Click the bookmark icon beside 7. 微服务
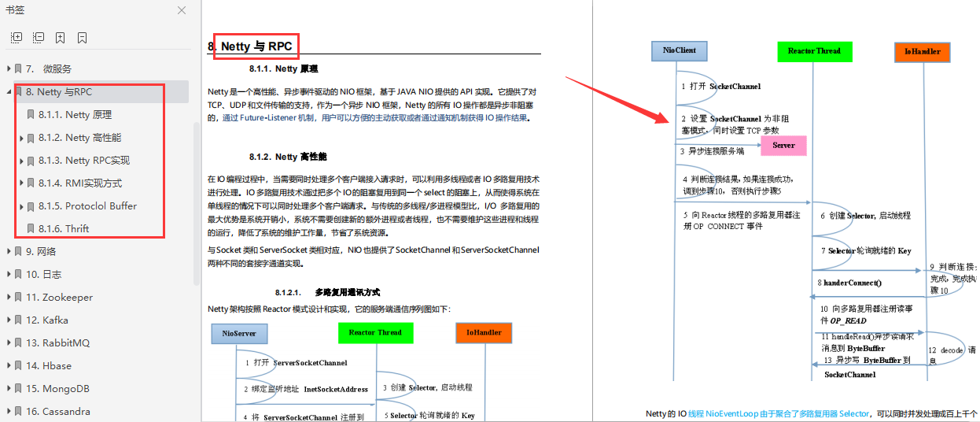 (17, 69)
